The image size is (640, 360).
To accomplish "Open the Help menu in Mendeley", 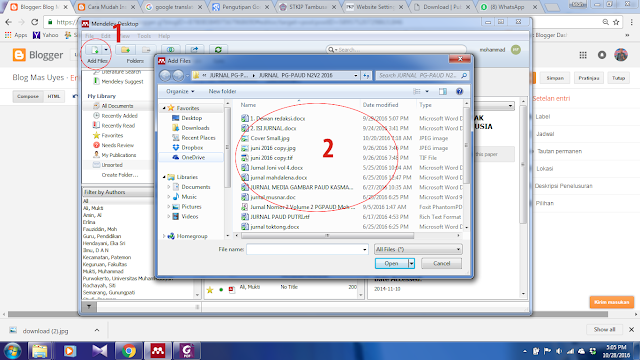I will click(x=164, y=36).
